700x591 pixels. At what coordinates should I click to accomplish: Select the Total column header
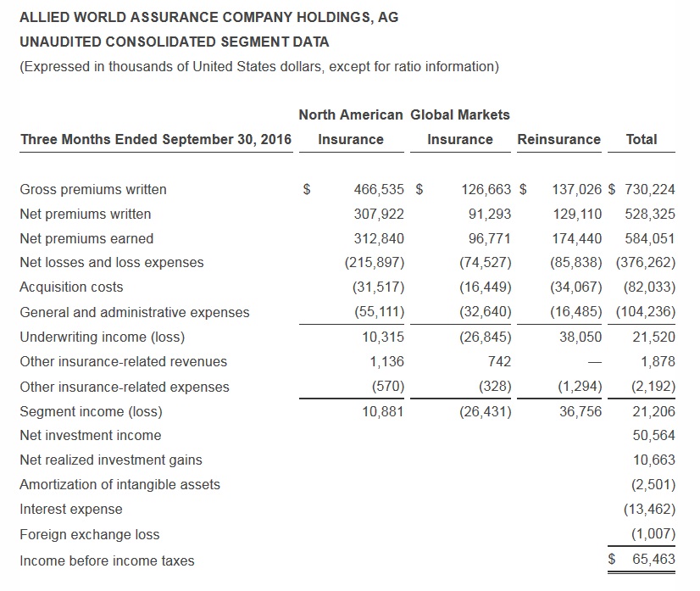tap(641, 139)
